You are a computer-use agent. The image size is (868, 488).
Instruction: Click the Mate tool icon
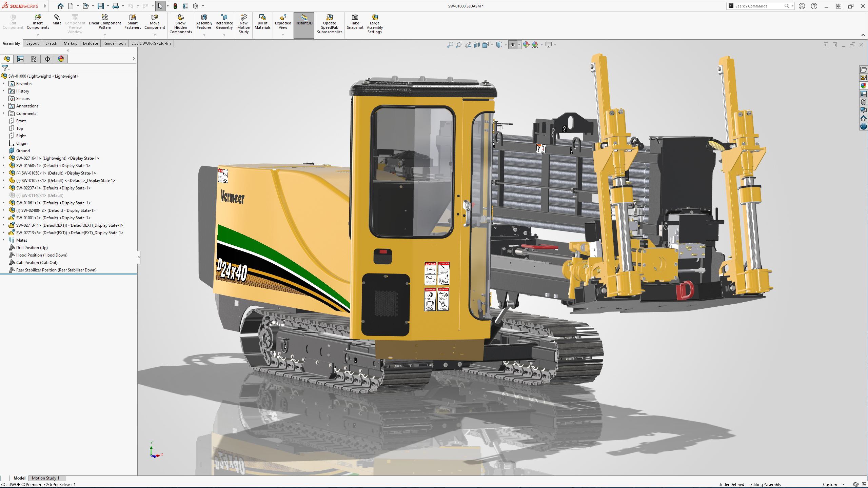point(57,18)
